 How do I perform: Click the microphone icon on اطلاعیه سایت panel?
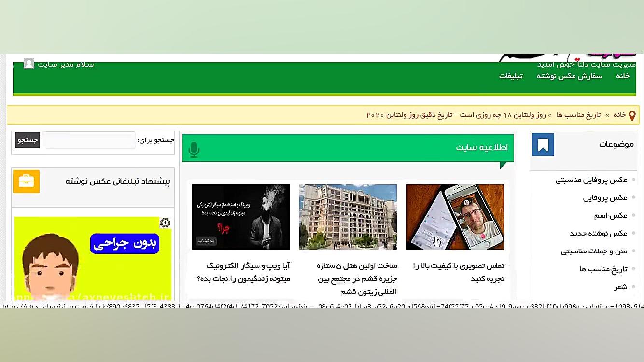(194, 150)
